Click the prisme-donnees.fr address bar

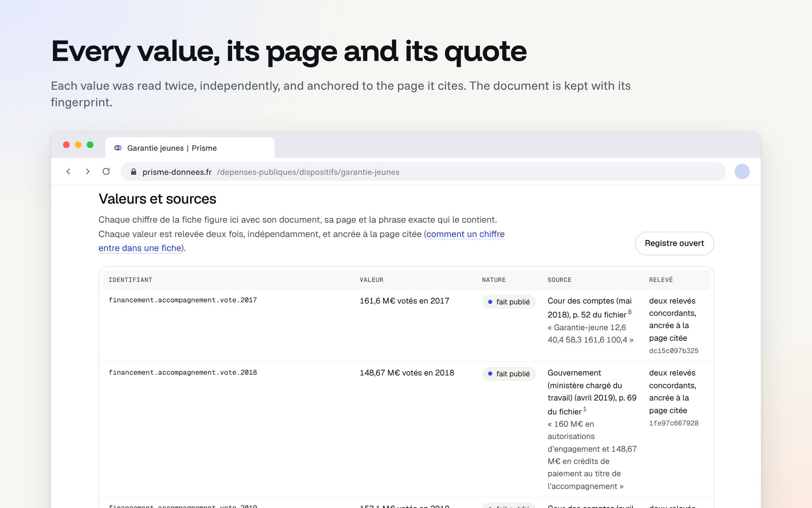tap(423, 171)
